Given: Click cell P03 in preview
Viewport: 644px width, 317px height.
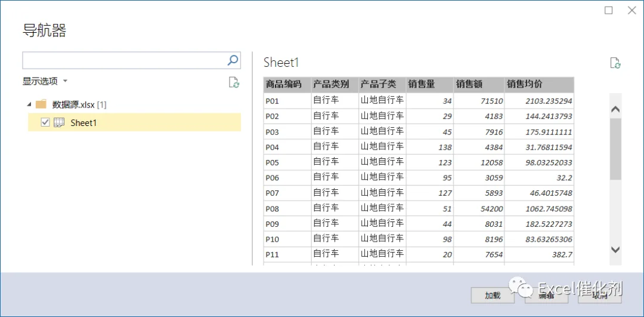Looking at the screenshot, I should pyautogui.click(x=287, y=132).
